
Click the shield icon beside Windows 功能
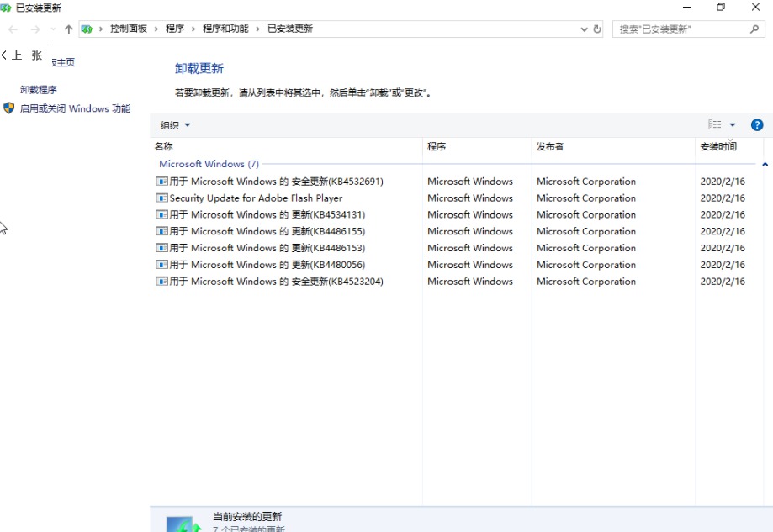9,108
